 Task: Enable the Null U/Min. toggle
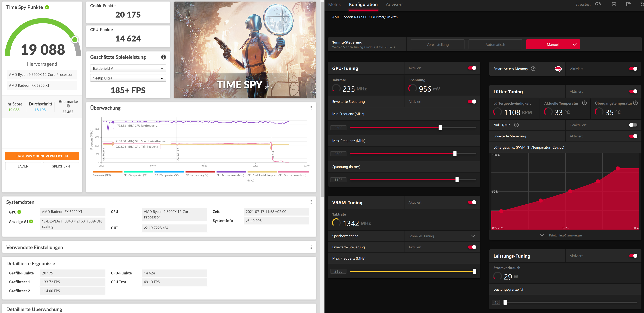(633, 125)
